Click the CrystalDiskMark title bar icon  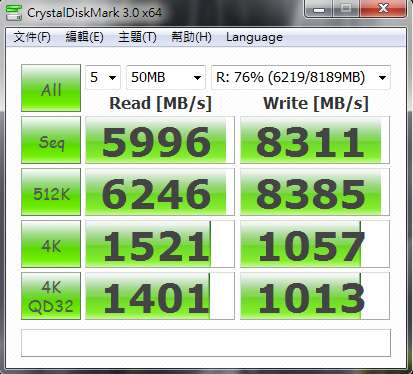pyautogui.click(x=14, y=13)
